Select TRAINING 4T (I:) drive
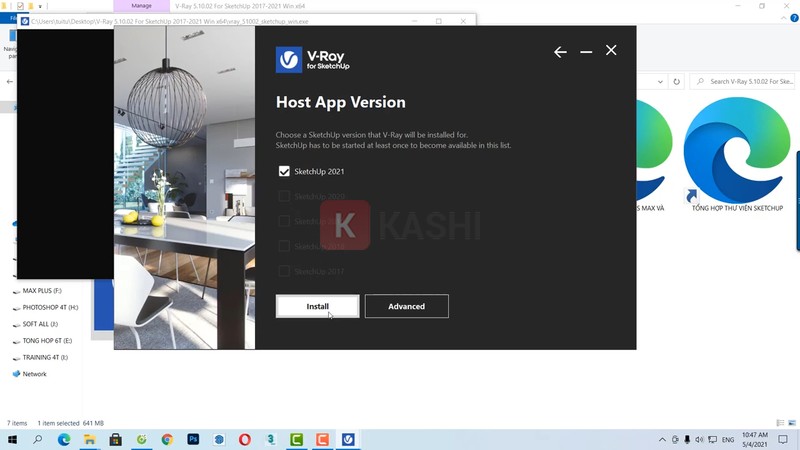The image size is (800, 450). point(45,357)
